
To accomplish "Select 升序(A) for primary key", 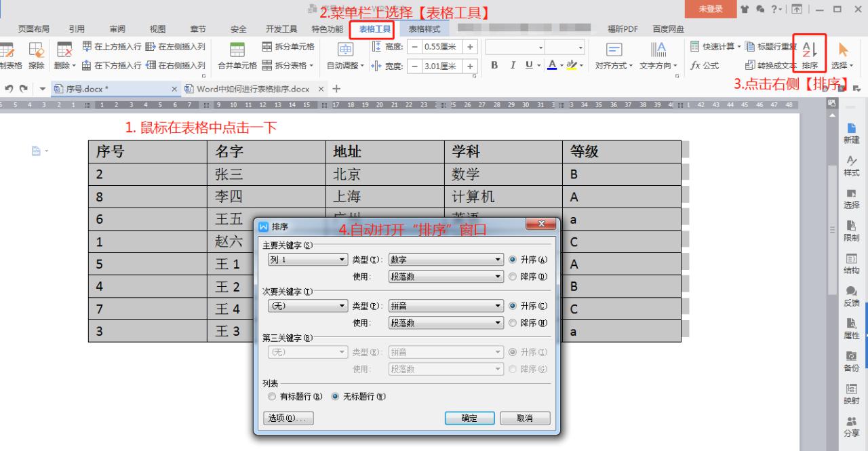I will pyautogui.click(x=528, y=260).
